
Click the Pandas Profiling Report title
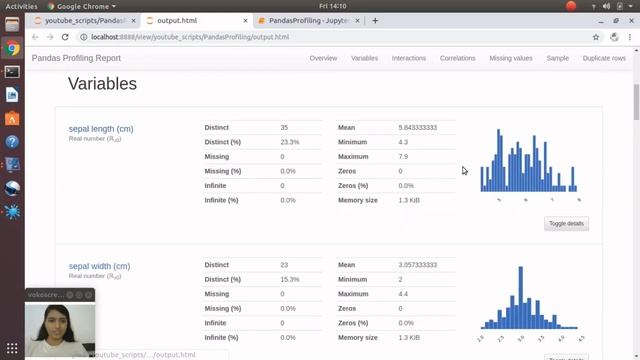point(76,58)
